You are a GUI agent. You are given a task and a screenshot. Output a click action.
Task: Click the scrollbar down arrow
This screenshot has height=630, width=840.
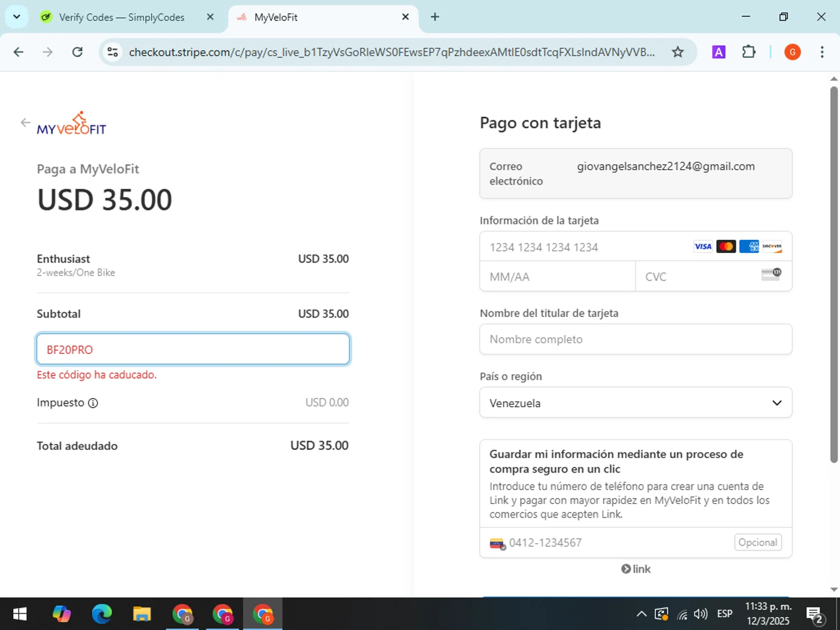834,589
